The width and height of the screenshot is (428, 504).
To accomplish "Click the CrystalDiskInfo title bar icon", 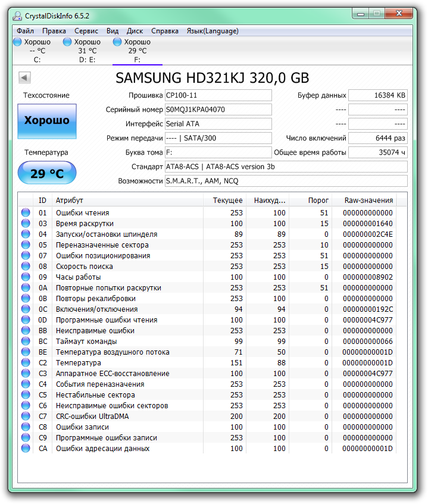I will pyautogui.click(x=17, y=15).
